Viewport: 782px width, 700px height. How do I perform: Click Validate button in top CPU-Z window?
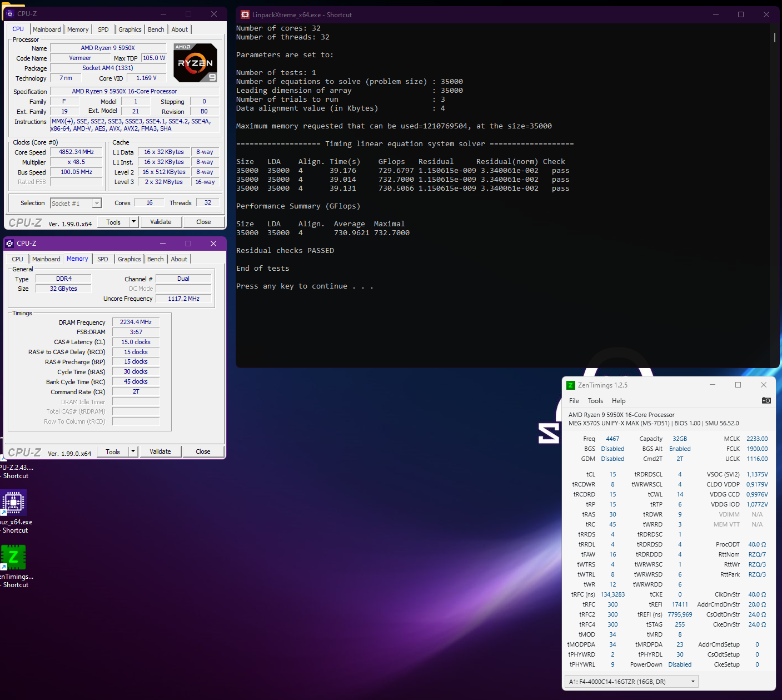point(161,222)
